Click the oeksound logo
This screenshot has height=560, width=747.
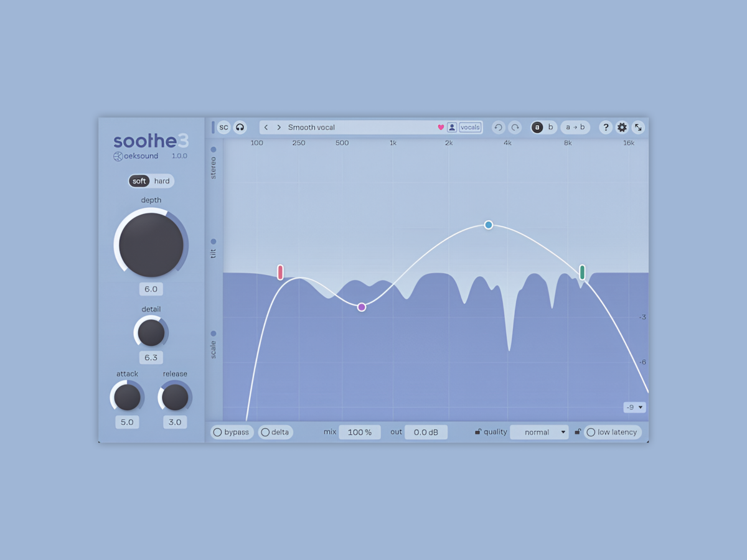pyautogui.click(x=136, y=156)
